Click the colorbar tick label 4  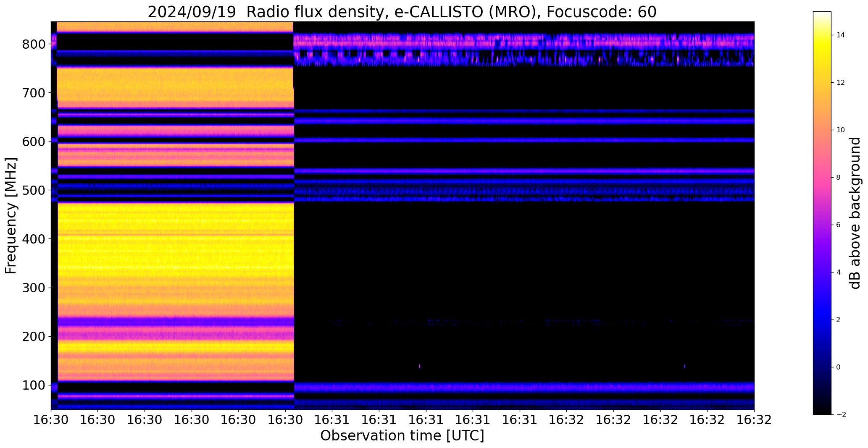(839, 272)
